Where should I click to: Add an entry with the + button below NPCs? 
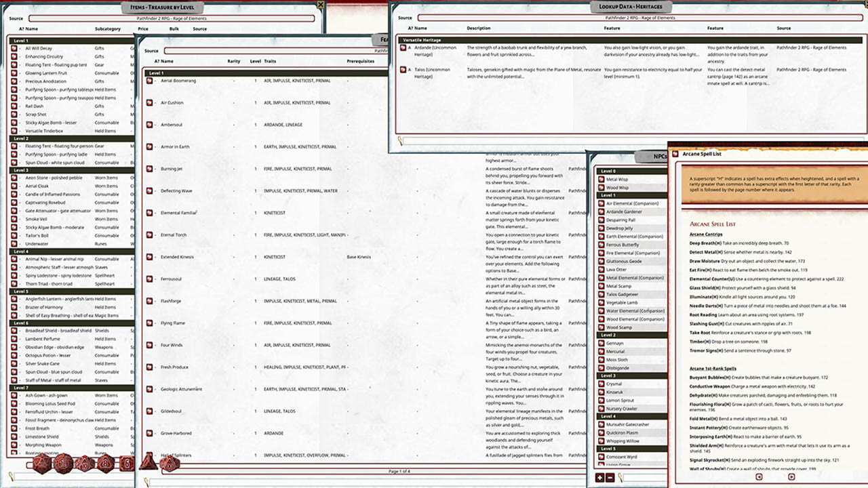point(599,479)
